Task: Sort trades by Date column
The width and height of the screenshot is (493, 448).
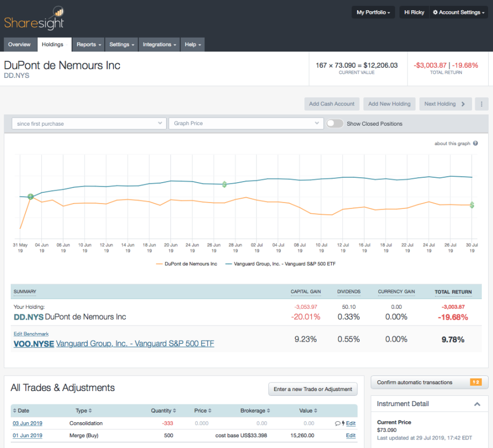Action: click(x=21, y=410)
